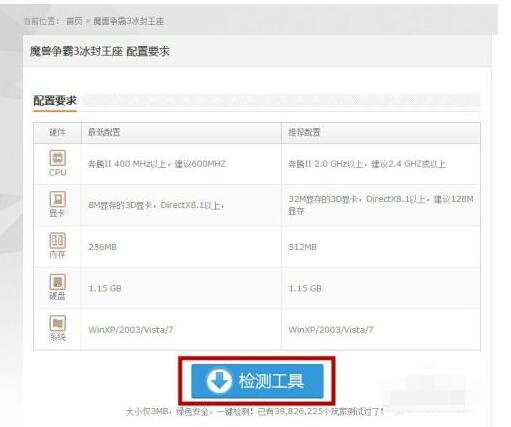Click the download arrow icon in 检测工具
The height and width of the screenshot is (427, 511).
point(219,381)
